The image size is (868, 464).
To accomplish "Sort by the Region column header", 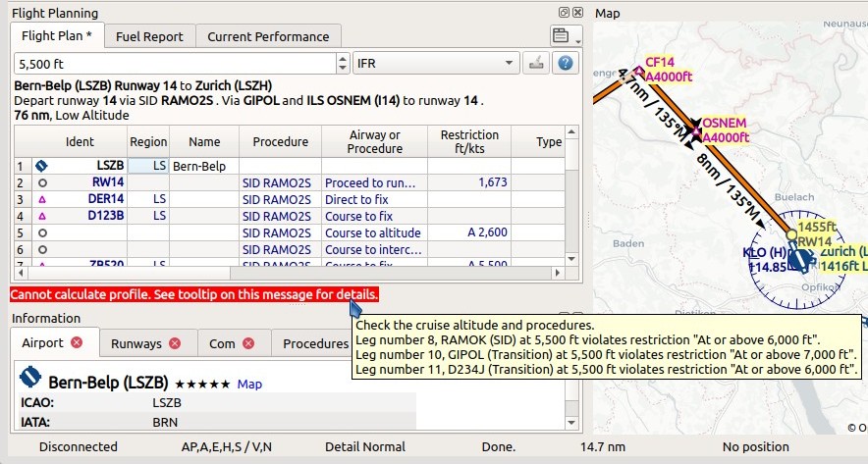I will click(148, 141).
